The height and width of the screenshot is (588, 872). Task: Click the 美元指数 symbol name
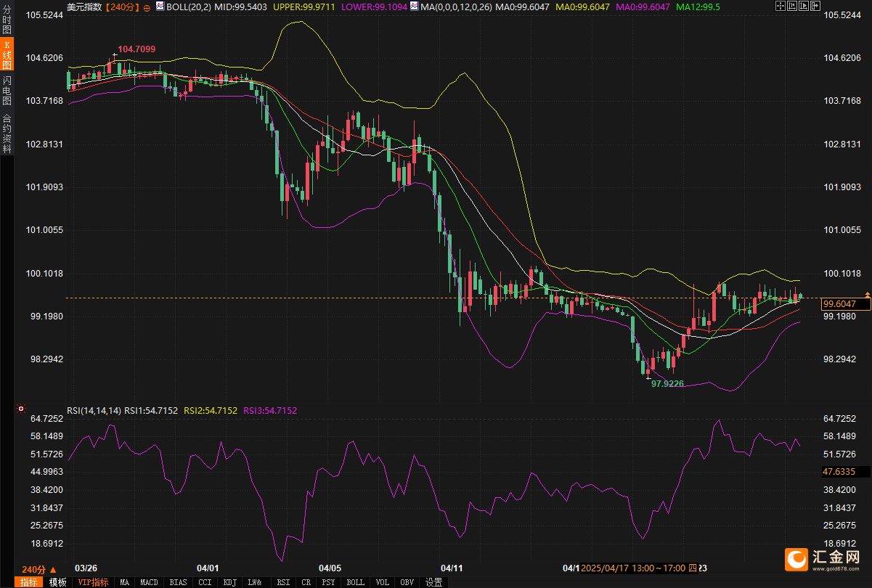[84, 7]
